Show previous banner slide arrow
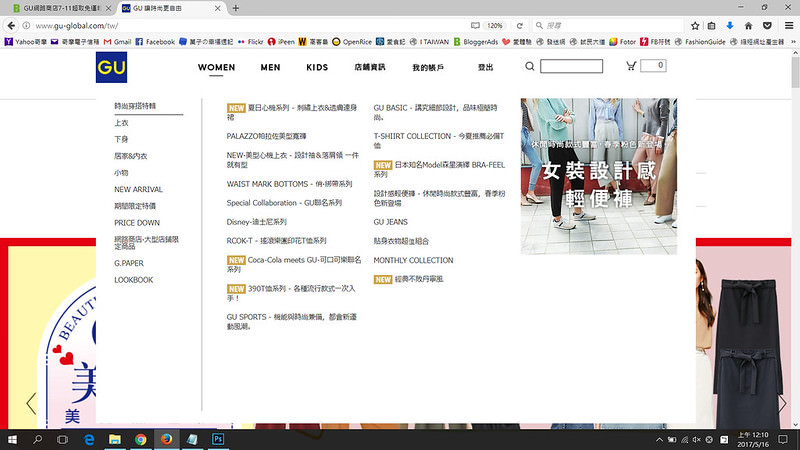Screen dimensions: 800x450 point(32,403)
